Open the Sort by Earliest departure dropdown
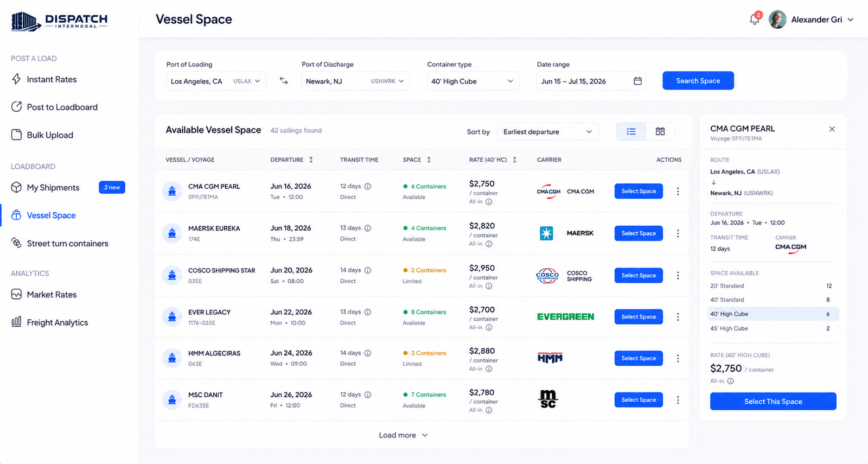 click(548, 132)
